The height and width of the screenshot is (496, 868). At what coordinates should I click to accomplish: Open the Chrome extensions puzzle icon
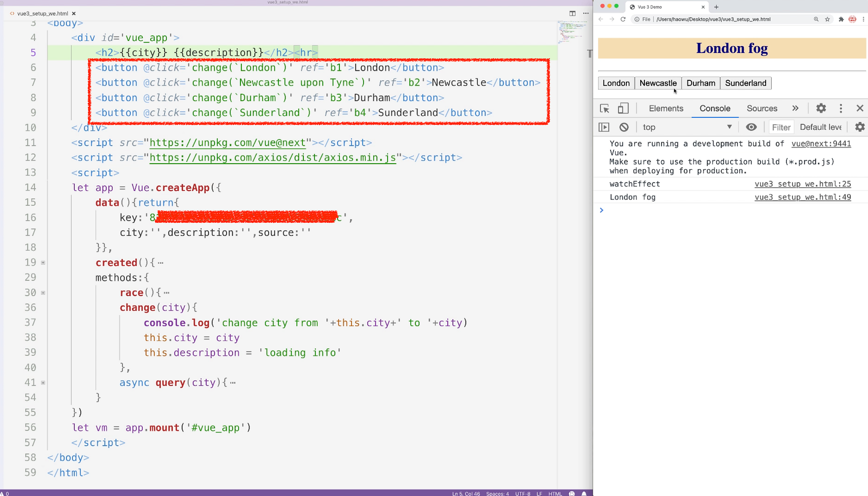coord(841,19)
